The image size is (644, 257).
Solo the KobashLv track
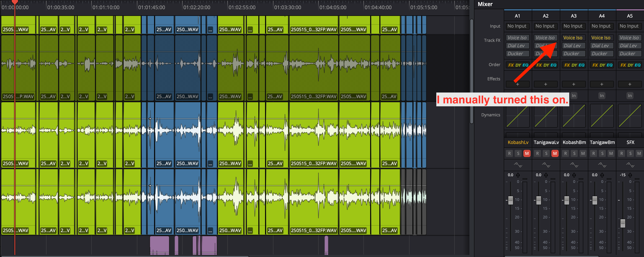point(518,153)
